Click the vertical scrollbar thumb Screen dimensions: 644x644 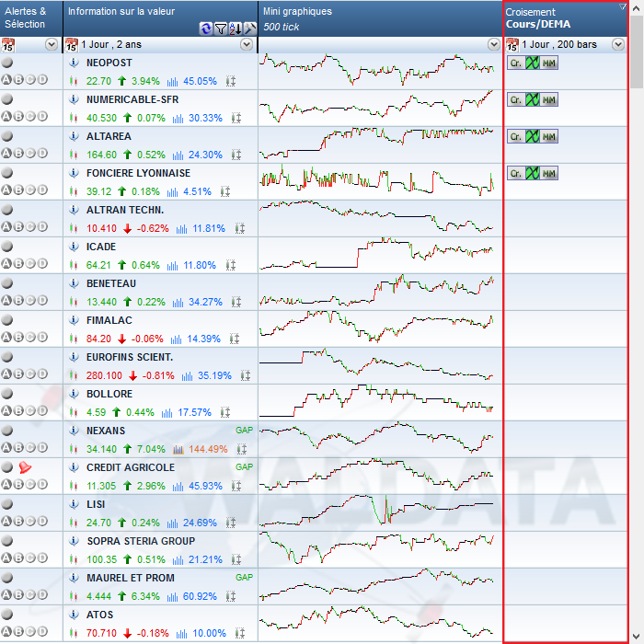(x=637, y=52)
